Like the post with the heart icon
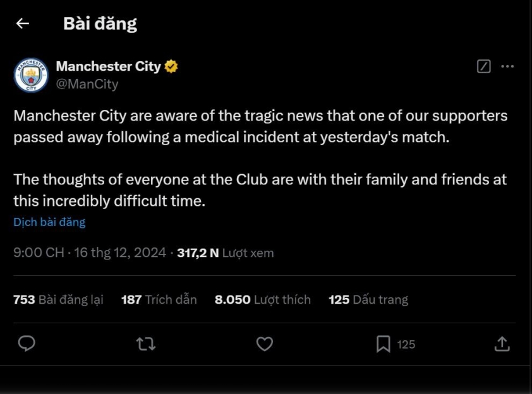 [263, 344]
